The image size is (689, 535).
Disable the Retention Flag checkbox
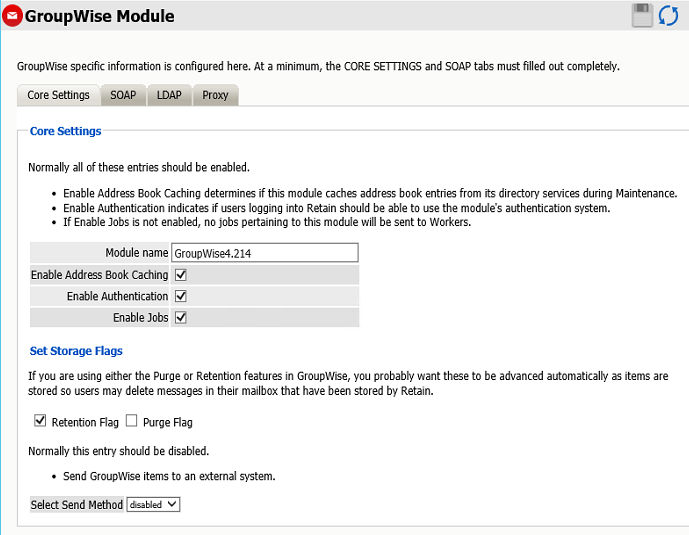[x=40, y=421]
